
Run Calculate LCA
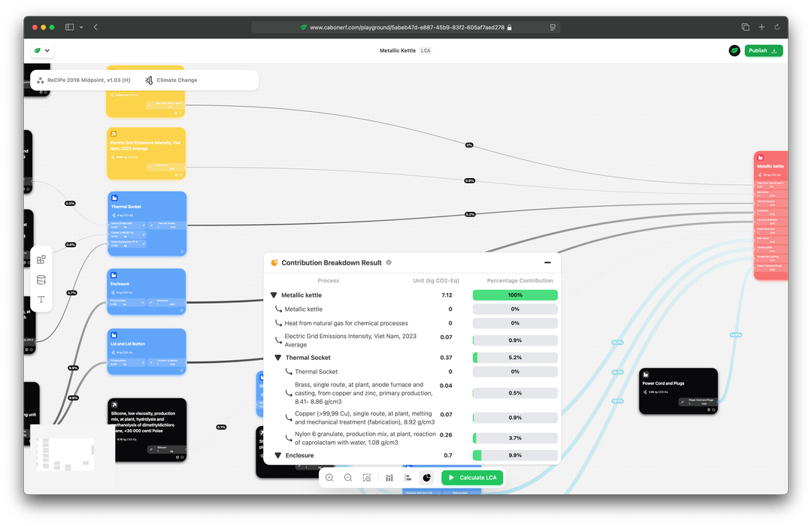pyautogui.click(x=471, y=477)
